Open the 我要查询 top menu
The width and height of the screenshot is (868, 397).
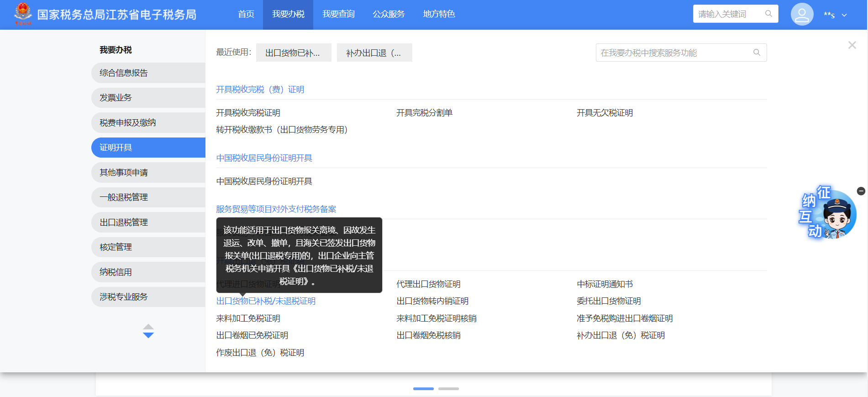338,14
